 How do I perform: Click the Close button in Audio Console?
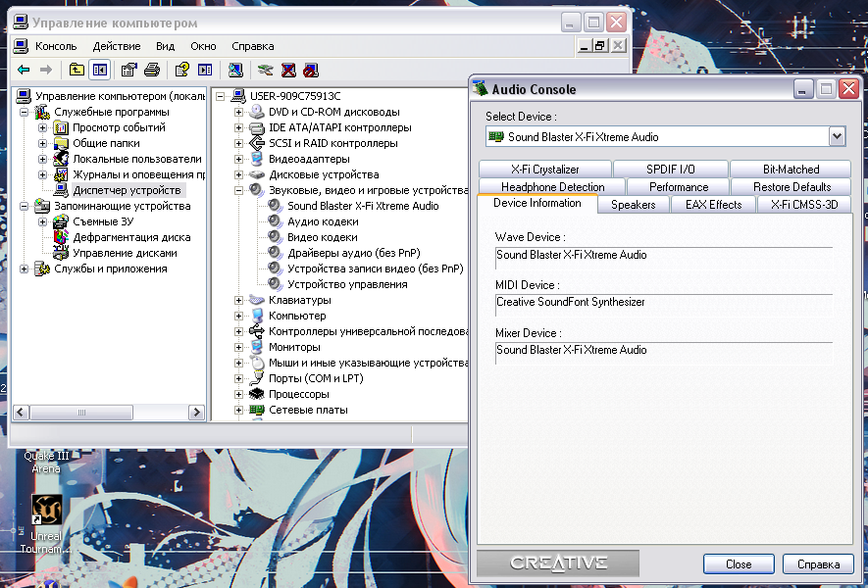739,564
